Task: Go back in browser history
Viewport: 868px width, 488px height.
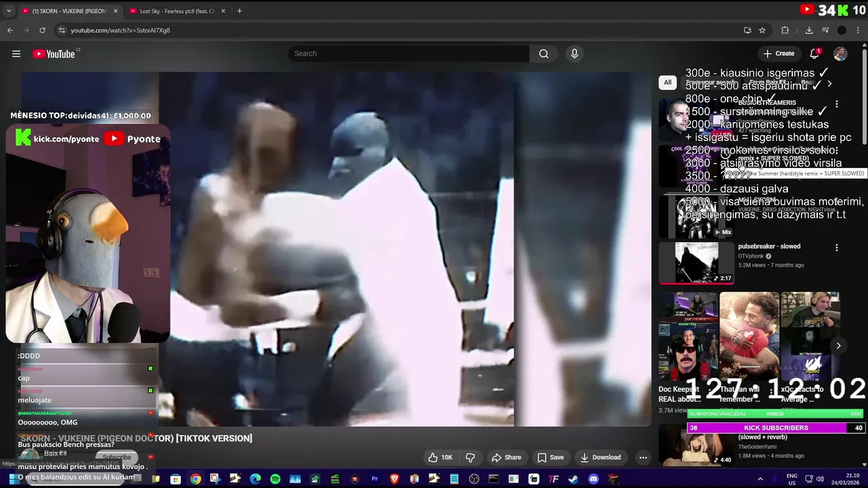Action: point(9,30)
